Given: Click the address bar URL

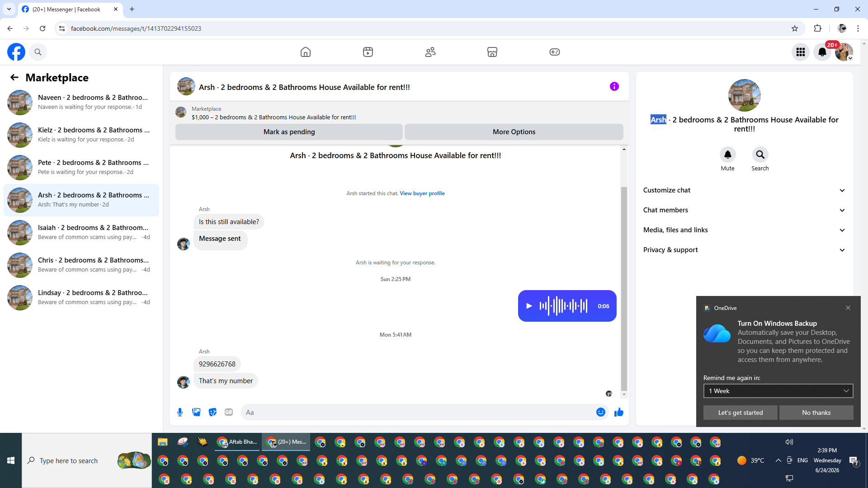Looking at the screenshot, I should (x=136, y=28).
